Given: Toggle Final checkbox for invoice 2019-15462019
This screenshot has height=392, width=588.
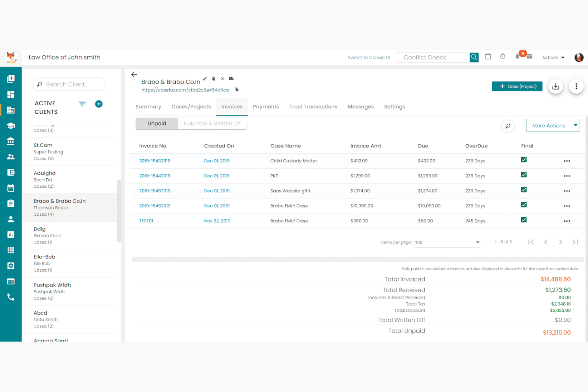Looking at the screenshot, I should coord(524,205).
